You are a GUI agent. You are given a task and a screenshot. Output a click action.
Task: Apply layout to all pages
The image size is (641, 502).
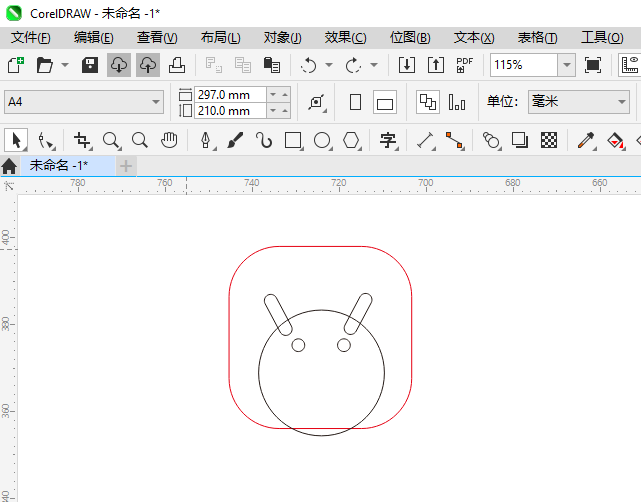click(428, 102)
